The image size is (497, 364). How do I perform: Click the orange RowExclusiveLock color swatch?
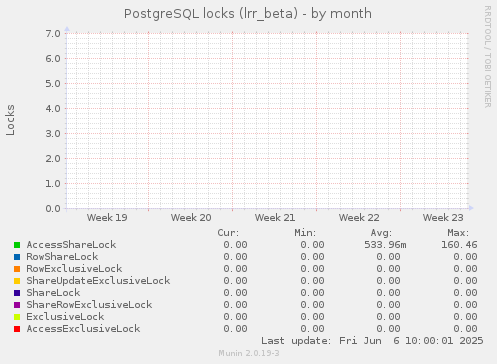17,269
